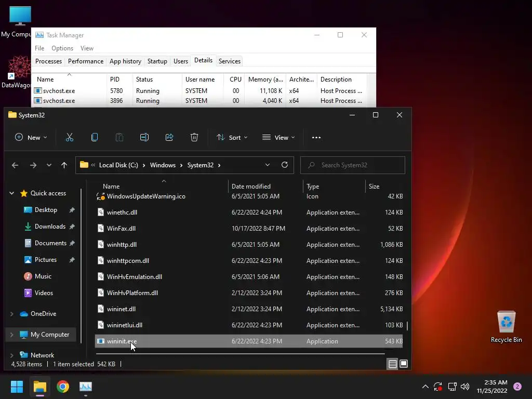Go forward with the right arrow button
This screenshot has height=399, width=532.
[33, 165]
